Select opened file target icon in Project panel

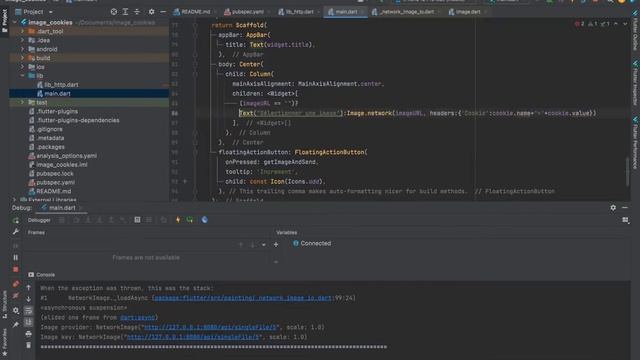tap(114, 12)
